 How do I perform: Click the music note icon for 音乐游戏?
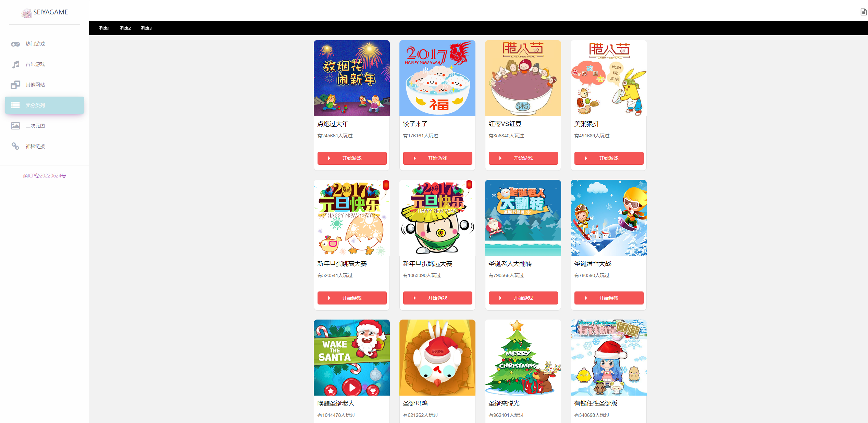15,64
